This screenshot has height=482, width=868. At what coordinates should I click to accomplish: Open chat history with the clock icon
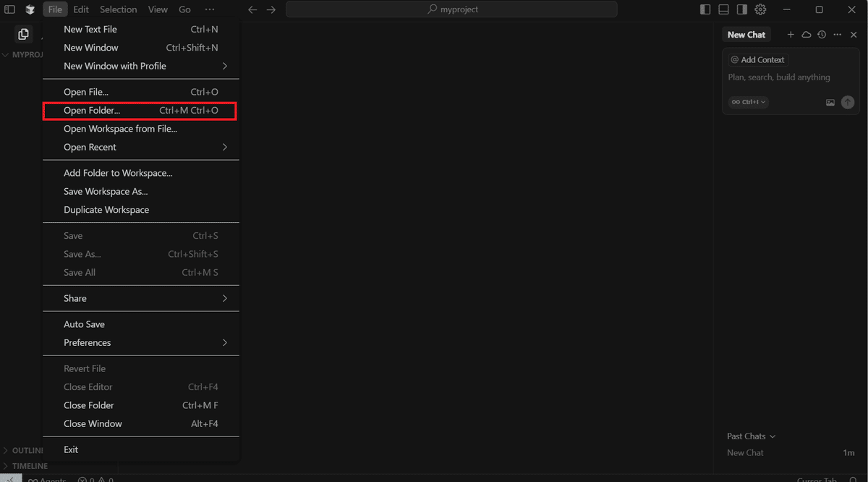click(x=822, y=34)
